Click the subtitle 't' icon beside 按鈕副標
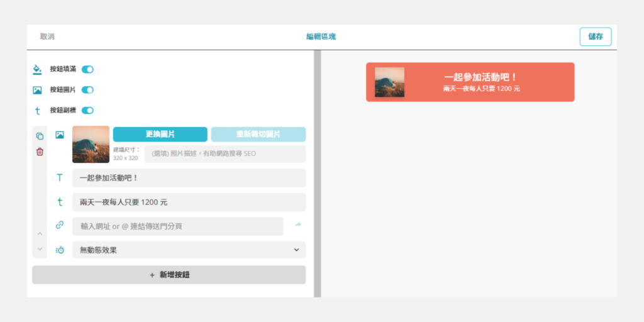 (x=37, y=111)
